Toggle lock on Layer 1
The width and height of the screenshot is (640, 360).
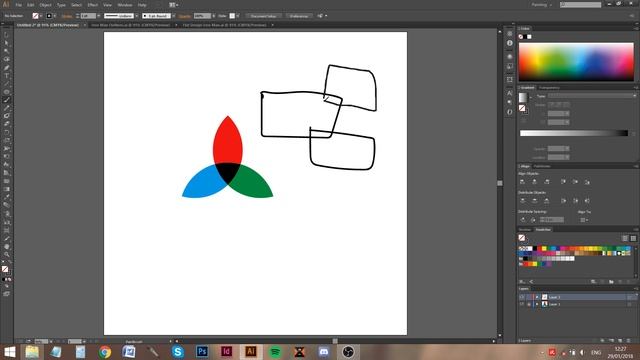tap(529, 304)
